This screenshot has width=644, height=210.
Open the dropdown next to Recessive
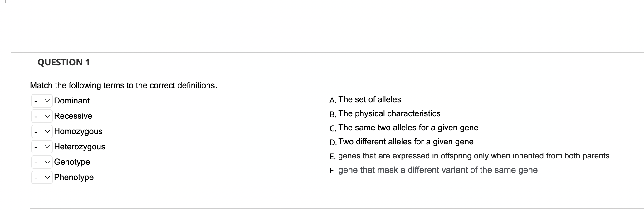42,116
